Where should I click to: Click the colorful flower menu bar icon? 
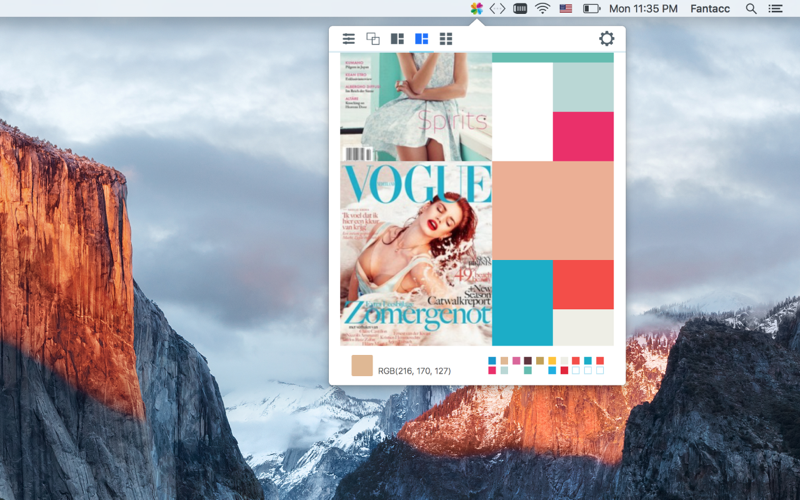pos(477,8)
